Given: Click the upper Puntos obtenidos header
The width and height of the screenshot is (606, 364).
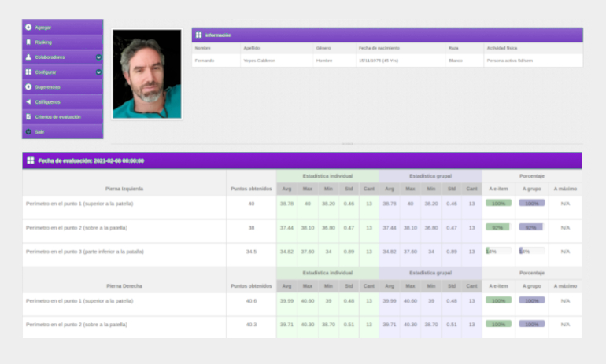Looking at the screenshot, I should tap(251, 189).
